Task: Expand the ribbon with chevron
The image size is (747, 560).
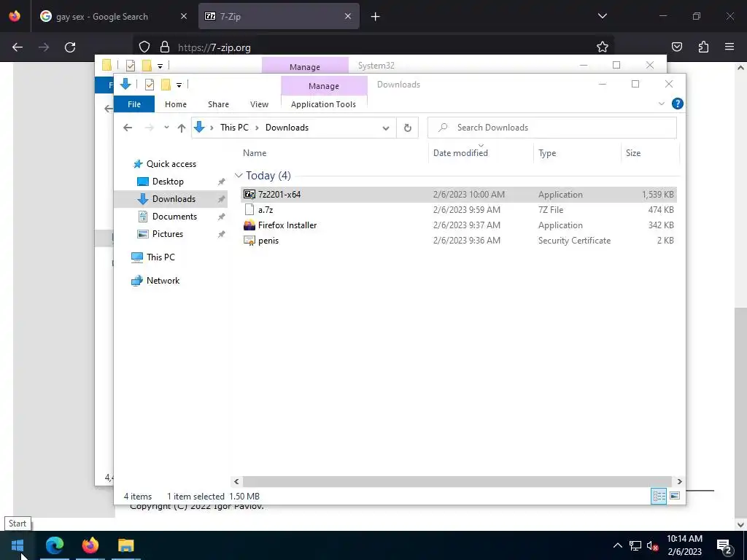Action: (661, 104)
